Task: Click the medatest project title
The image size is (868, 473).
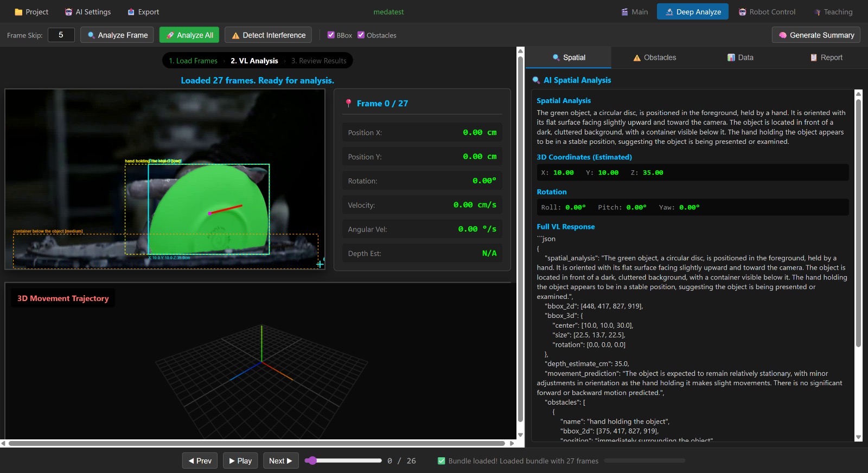Action: (388, 12)
